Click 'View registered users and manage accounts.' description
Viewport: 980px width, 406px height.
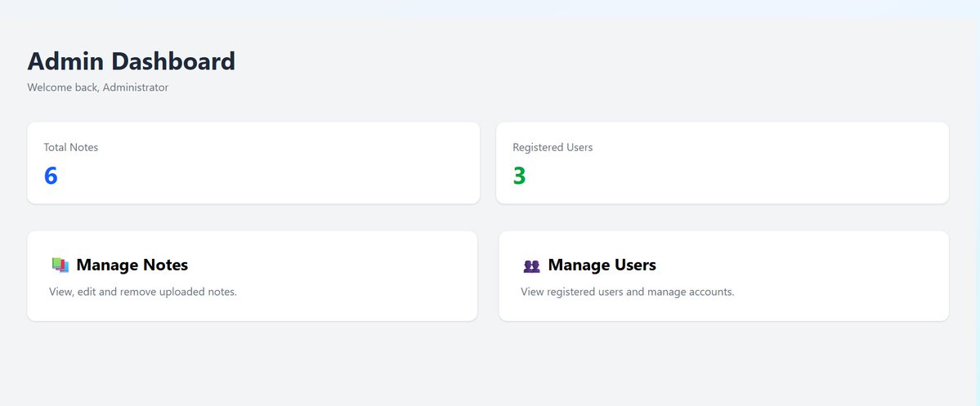628,292
